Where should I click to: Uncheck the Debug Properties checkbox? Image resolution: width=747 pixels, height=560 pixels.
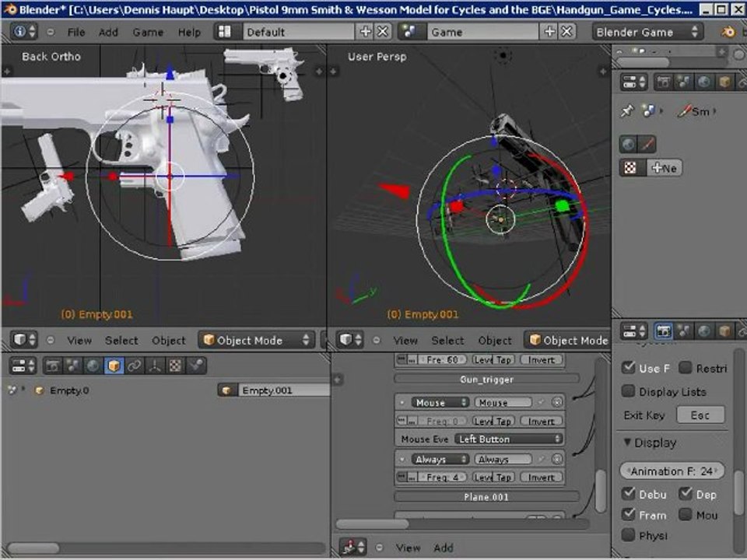click(629, 494)
